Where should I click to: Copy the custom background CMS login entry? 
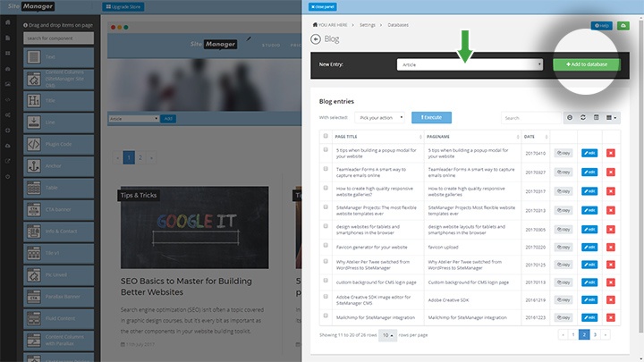click(x=563, y=282)
